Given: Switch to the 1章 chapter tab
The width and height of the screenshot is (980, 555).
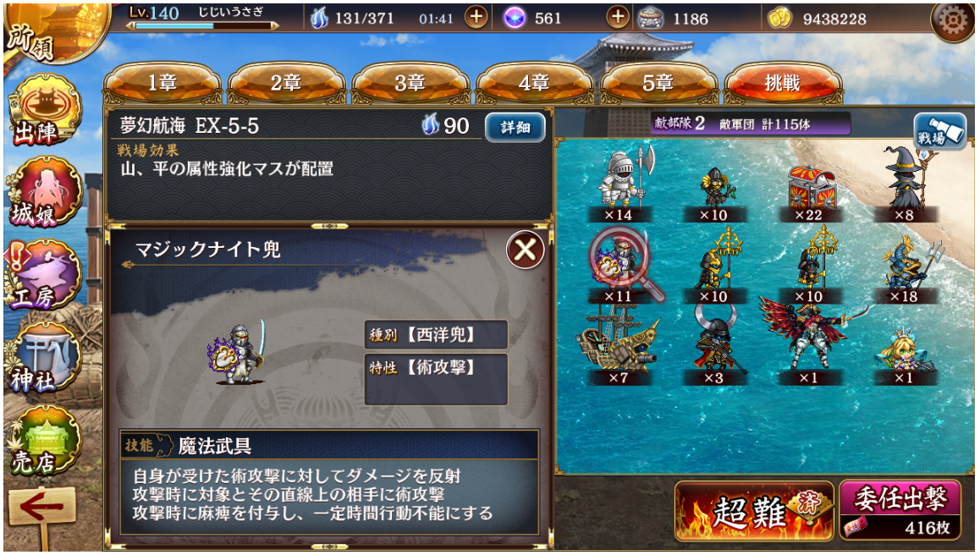Looking at the screenshot, I should click(162, 84).
